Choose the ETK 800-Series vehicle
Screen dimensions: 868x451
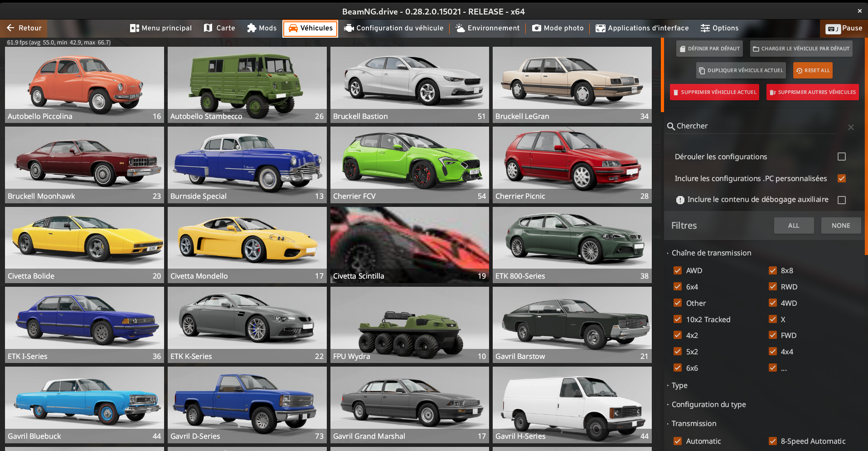click(x=572, y=245)
